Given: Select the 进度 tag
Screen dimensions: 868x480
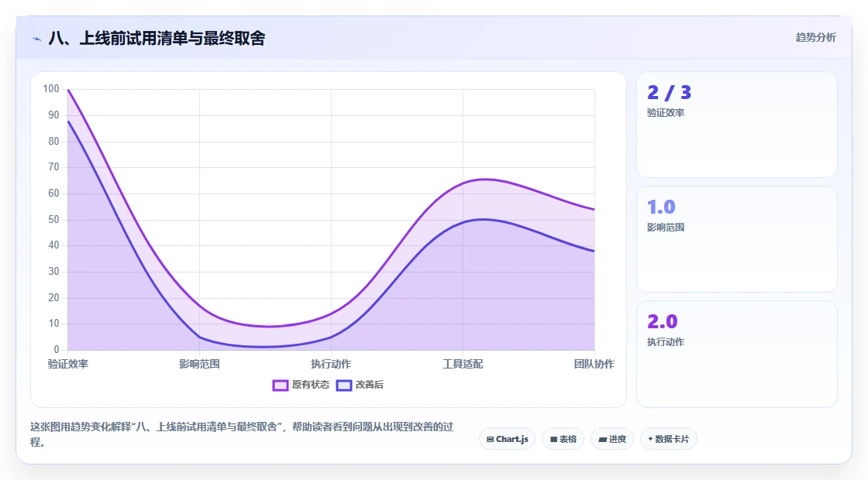Looking at the screenshot, I should [612, 439].
